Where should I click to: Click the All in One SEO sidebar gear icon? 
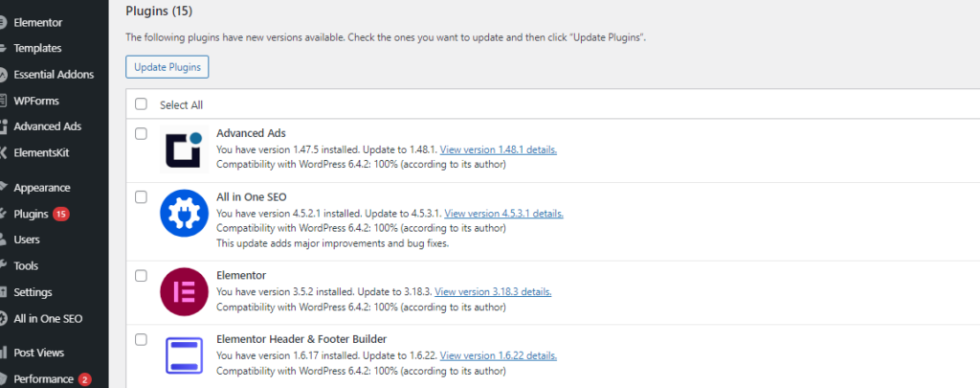point(3,318)
